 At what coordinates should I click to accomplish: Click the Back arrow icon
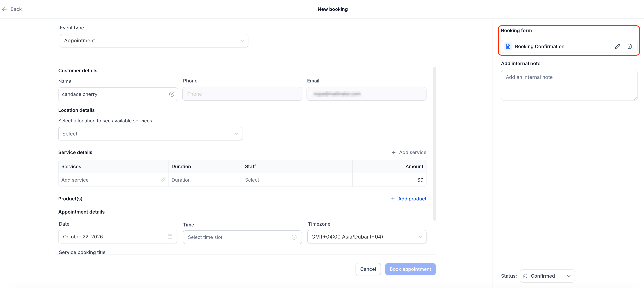pyautogui.click(x=4, y=9)
